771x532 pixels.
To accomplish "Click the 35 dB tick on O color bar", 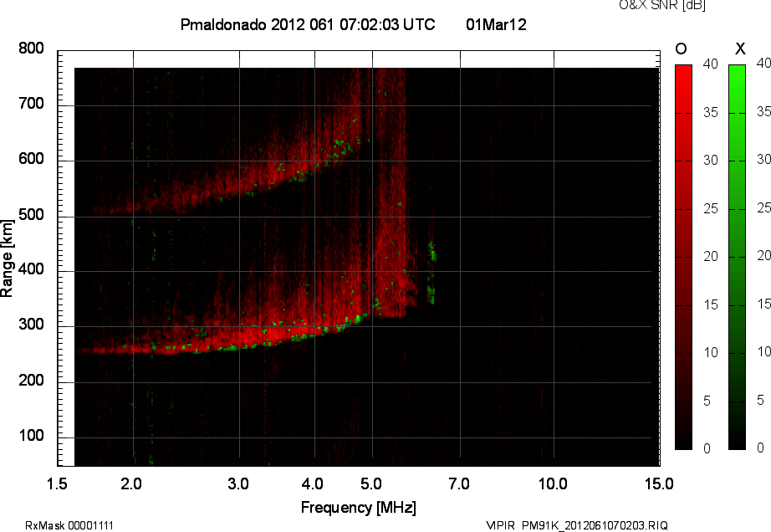I will [x=711, y=113].
